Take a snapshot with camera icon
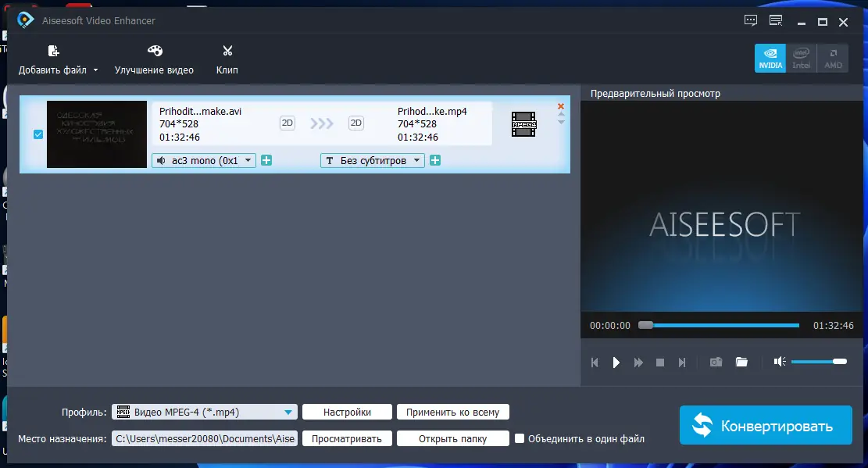Image resolution: width=868 pixels, height=468 pixels. coord(716,362)
